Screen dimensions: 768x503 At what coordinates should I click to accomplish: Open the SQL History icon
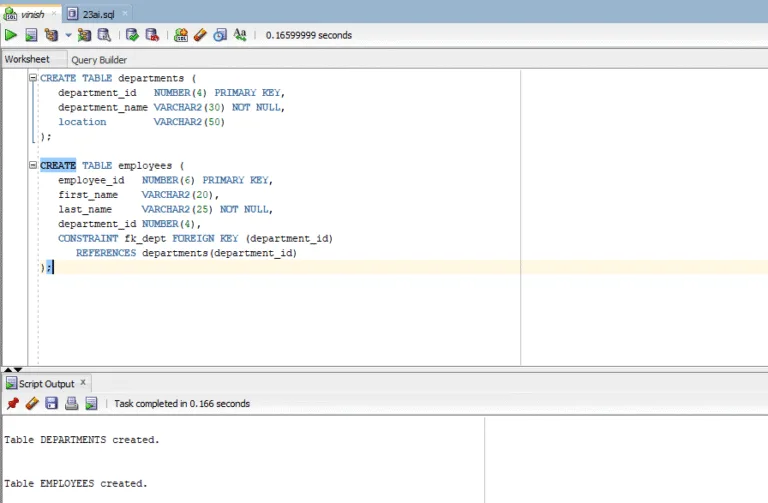(x=220, y=35)
